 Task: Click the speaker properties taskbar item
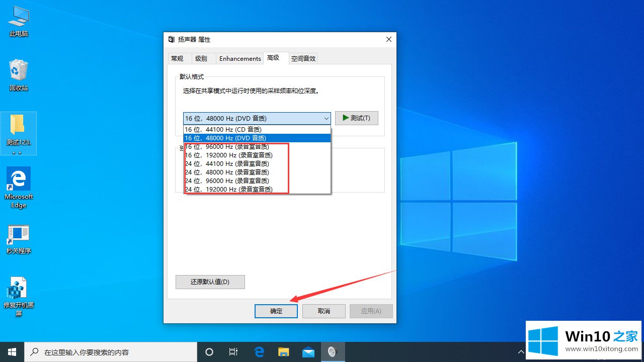[333, 352]
